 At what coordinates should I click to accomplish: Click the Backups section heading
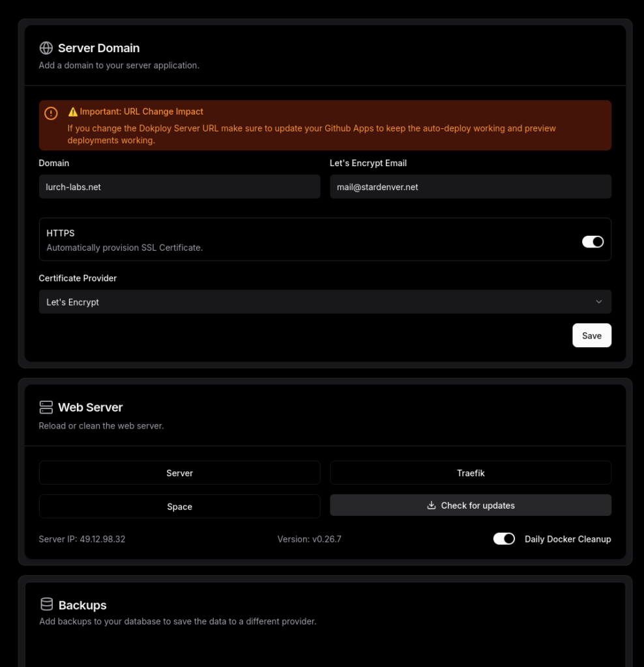point(82,606)
